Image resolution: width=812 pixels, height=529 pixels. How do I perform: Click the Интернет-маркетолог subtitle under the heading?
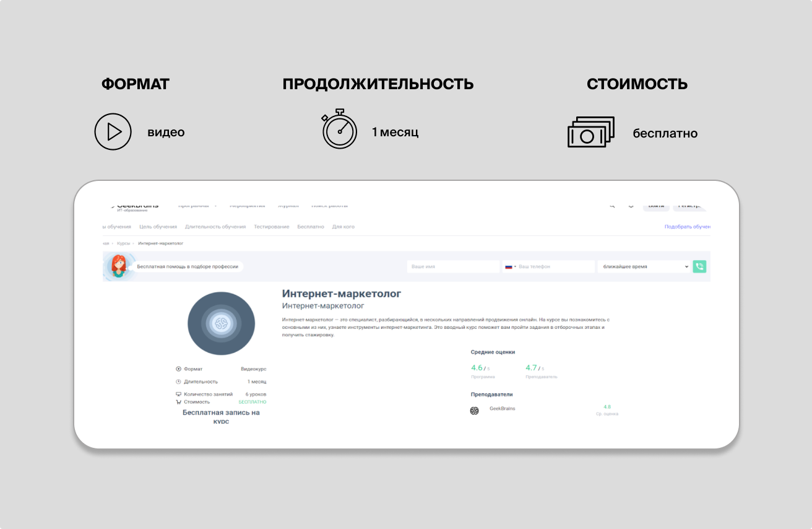point(323,306)
